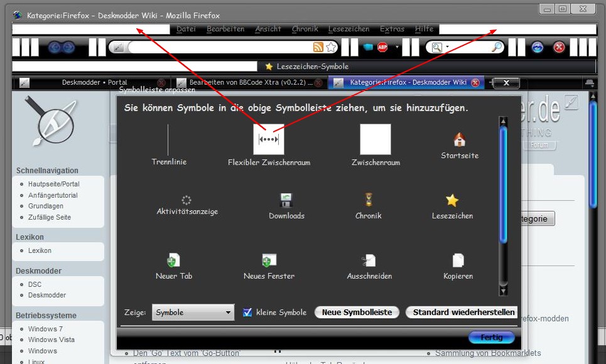
Task: Open the Sammlung von Bookmarklets link
Action: [488, 353]
